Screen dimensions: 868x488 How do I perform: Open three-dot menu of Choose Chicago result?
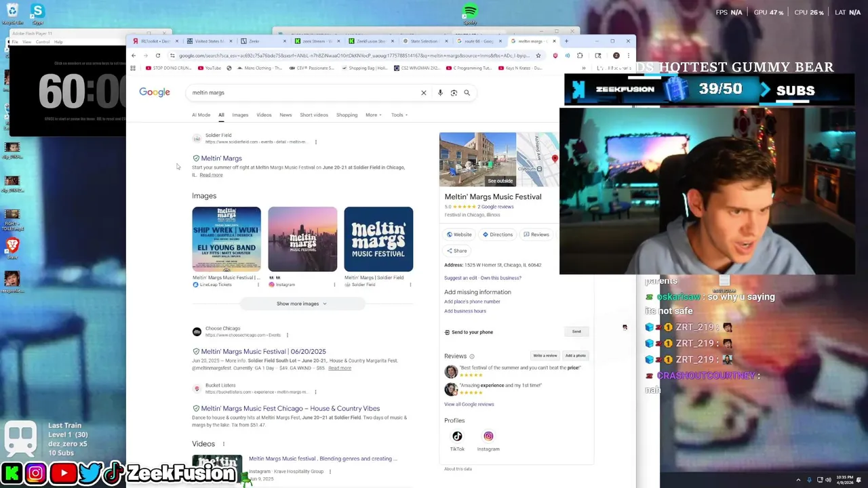pyautogui.click(x=287, y=335)
